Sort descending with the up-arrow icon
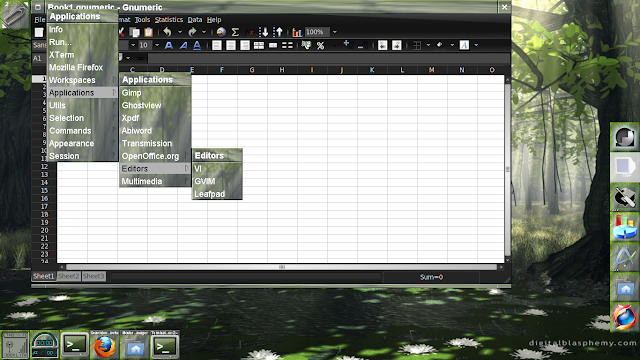 [278, 32]
